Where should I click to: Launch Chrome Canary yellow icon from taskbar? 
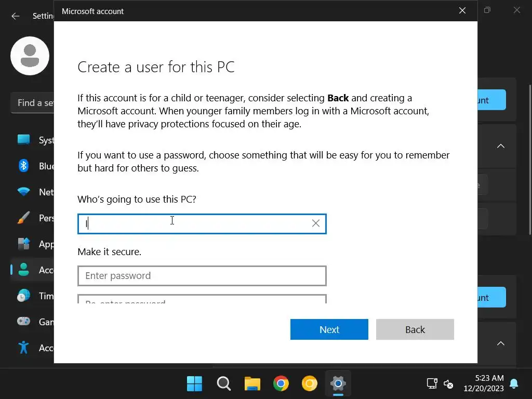tap(310, 384)
